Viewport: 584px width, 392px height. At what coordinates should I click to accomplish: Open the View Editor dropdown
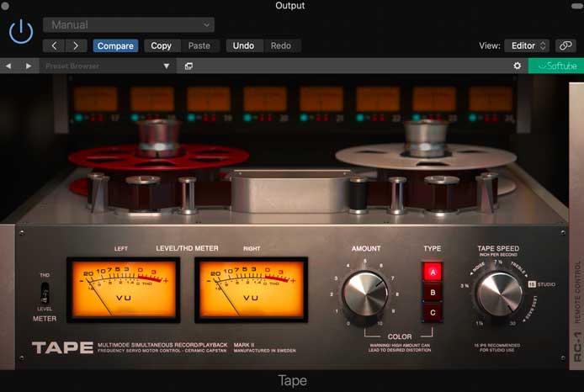click(527, 45)
